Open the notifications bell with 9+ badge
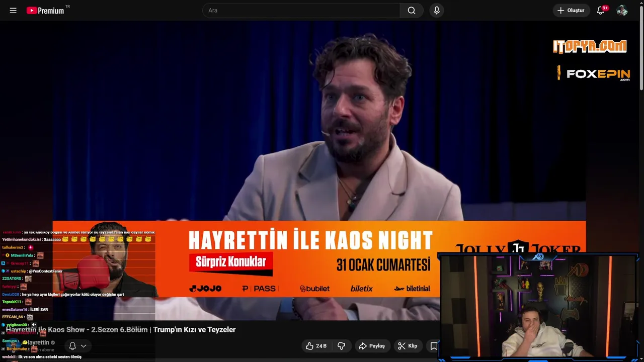644x362 pixels. (x=601, y=11)
